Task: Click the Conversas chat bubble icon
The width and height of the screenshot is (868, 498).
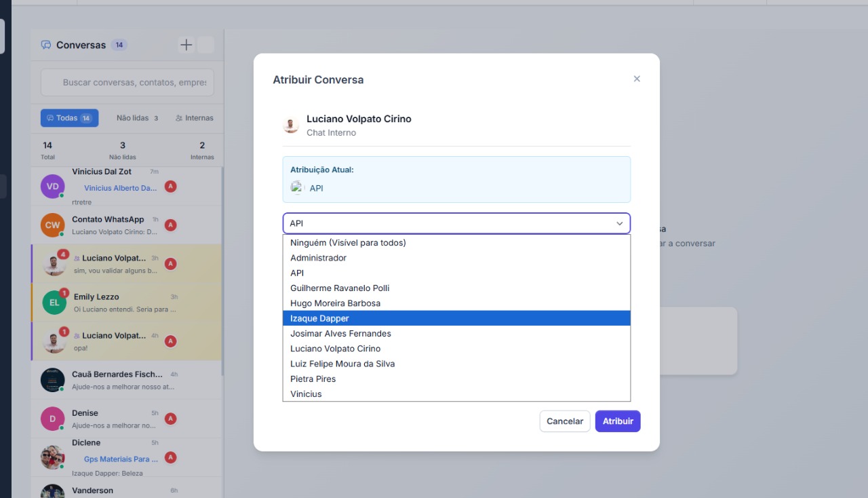Action: tap(46, 45)
